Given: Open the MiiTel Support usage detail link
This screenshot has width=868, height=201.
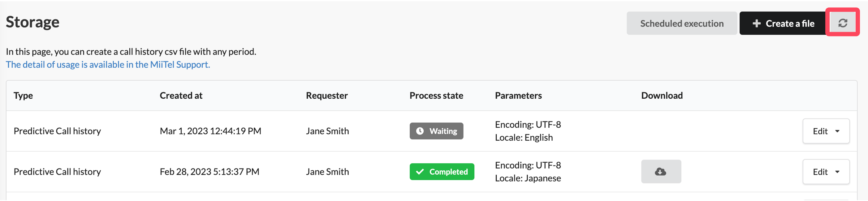Looking at the screenshot, I should point(108,64).
